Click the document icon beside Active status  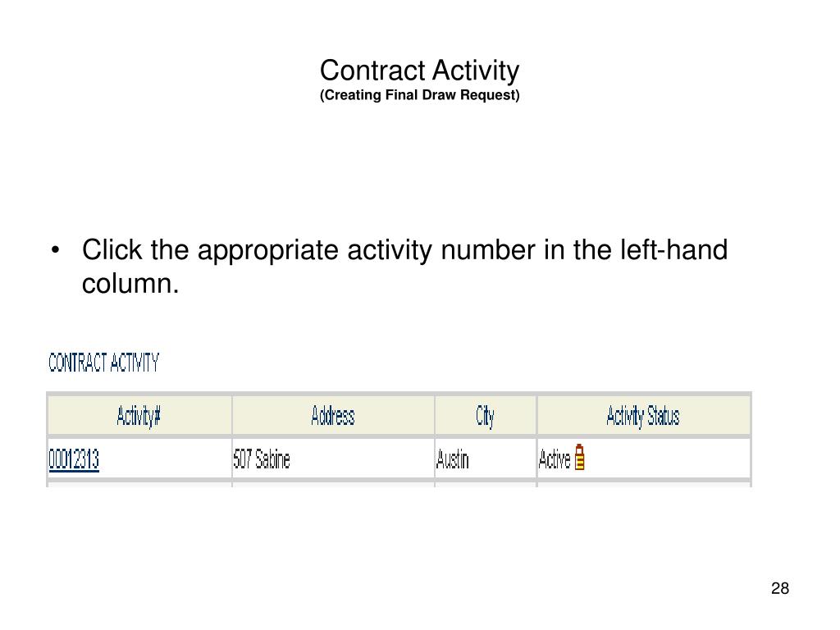point(579,457)
